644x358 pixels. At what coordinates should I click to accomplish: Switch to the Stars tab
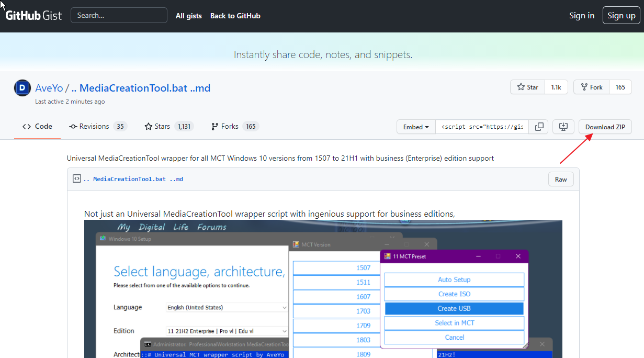(x=169, y=126)
